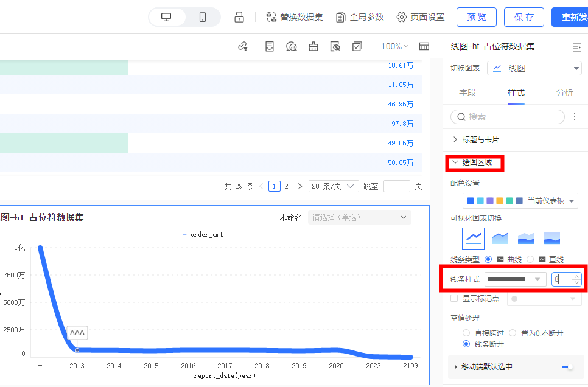588x387 pixels.
Task: Expand the 标题与卡片 section
Action: tap(480, 139)
